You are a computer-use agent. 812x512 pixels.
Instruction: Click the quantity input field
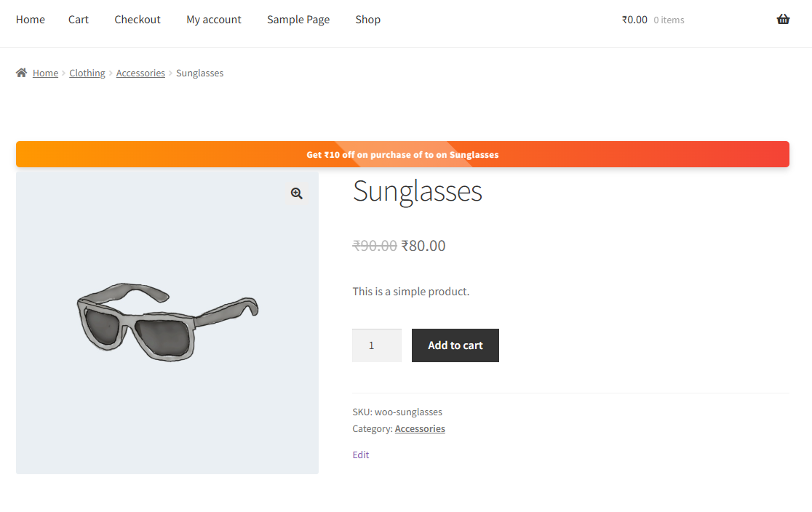coord(376,345)
